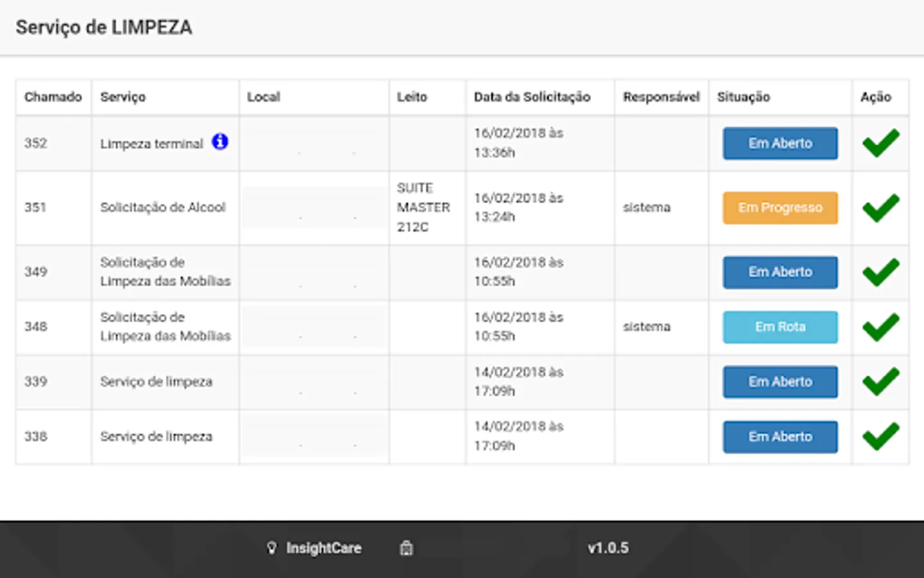This screenshot has width=924, height=578.
Task: Click call number 339
Action: pyautogui.click(x=36, y=381)
